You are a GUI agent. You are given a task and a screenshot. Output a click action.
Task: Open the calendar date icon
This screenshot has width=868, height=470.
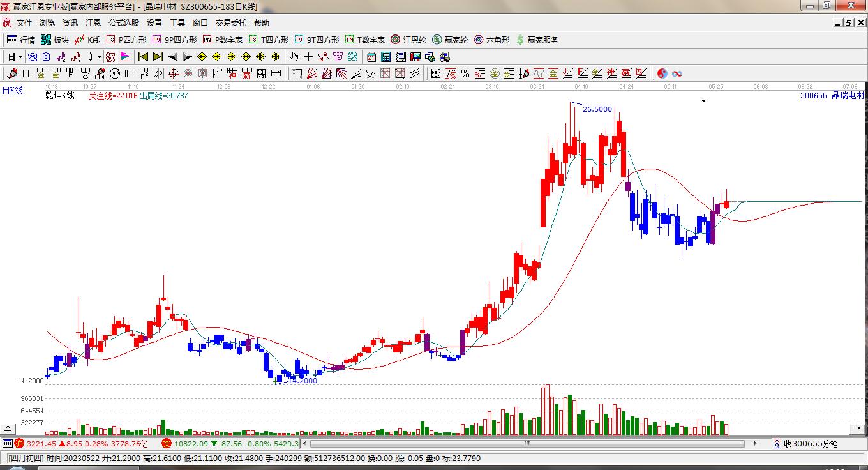tap(371, 57)
